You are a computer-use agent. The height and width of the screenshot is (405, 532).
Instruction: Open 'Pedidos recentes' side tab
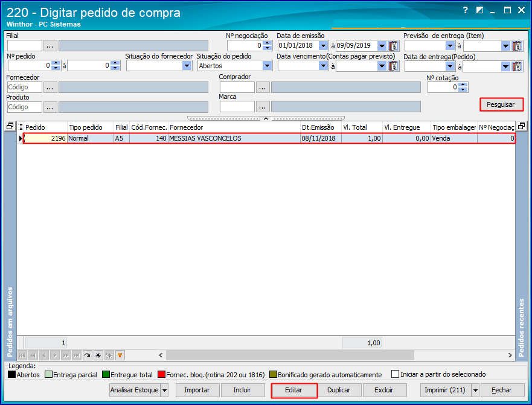521,327
